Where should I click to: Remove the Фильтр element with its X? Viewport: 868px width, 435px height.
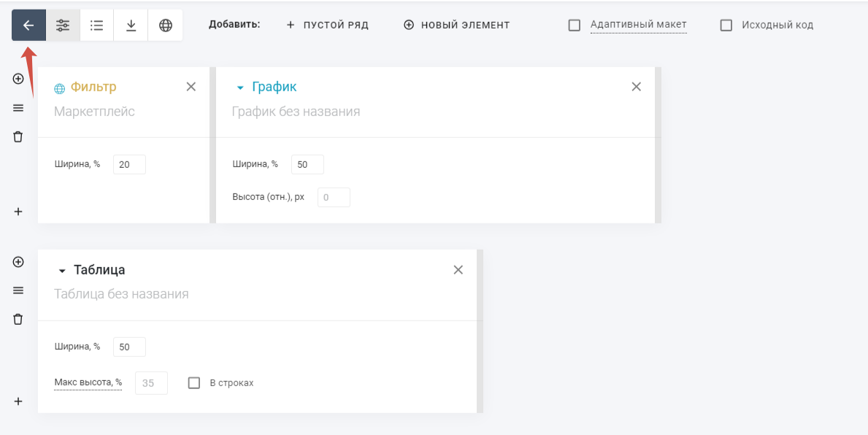(191, 87)
